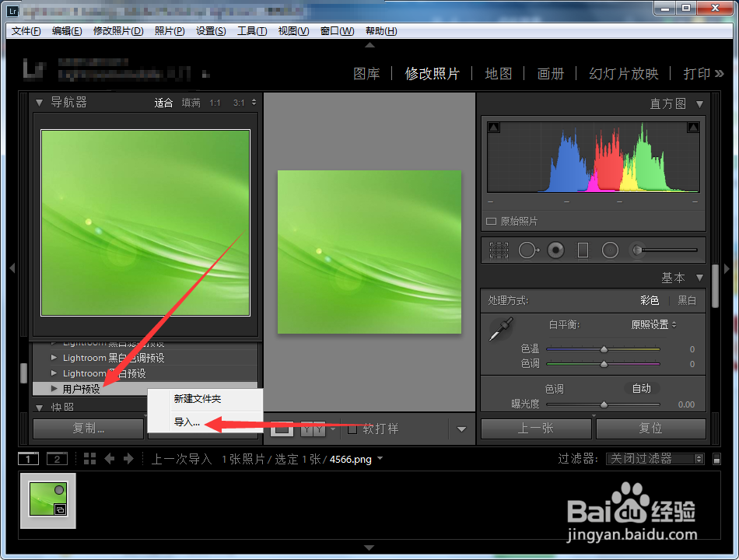Switch to the 图库 module

pyautogui.click(x=366, y=74)
